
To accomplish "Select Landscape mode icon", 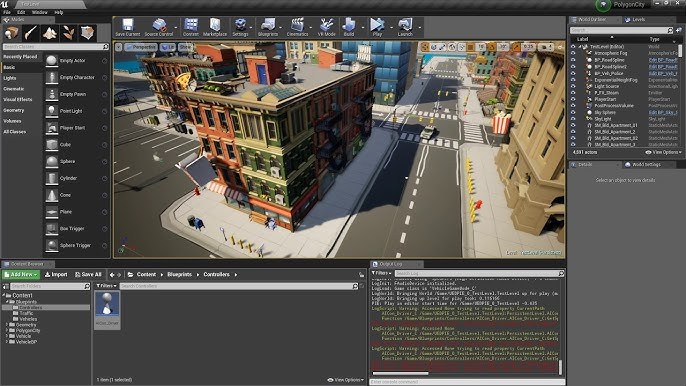I will [x=49, y=33].
